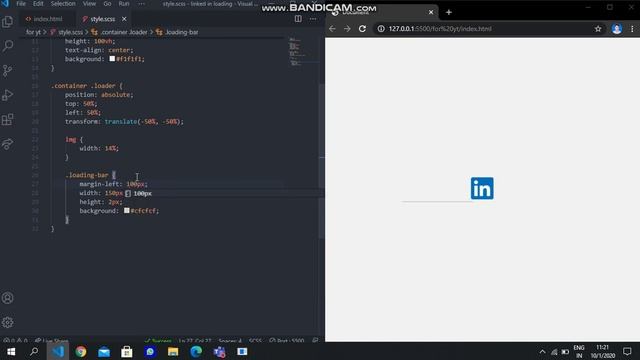Select the style.scss editor tab

coord(103,19)
